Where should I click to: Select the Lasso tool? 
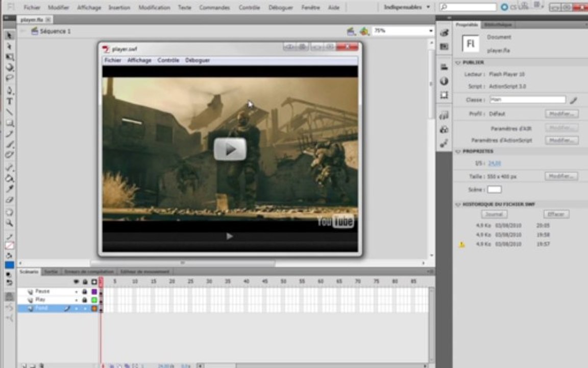[9, 78]
